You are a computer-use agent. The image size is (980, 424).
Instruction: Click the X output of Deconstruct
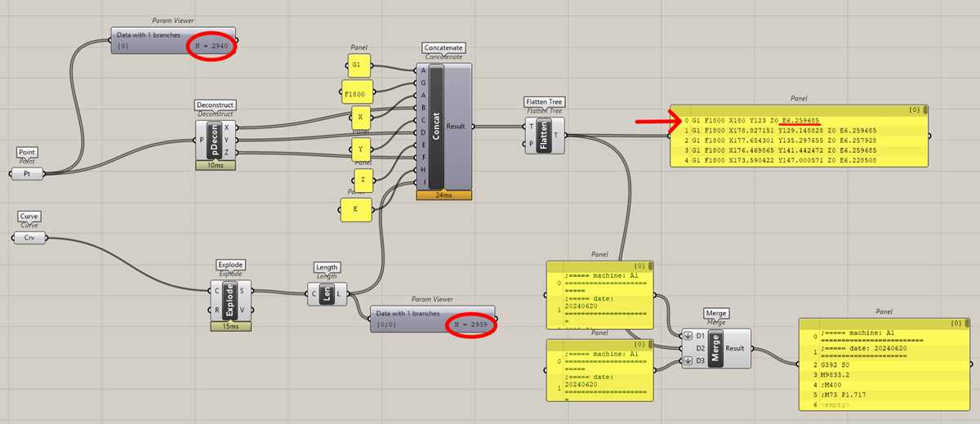click(x=226, y=127)
